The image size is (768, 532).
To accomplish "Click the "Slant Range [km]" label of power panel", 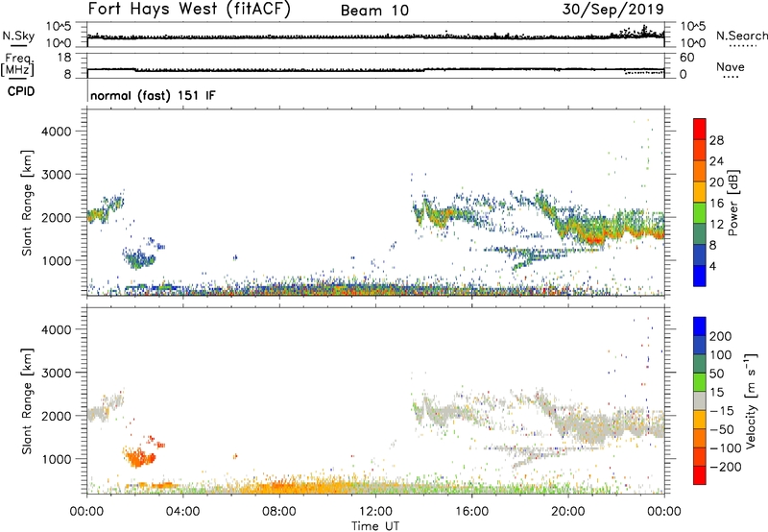I will tap(27, 203).
